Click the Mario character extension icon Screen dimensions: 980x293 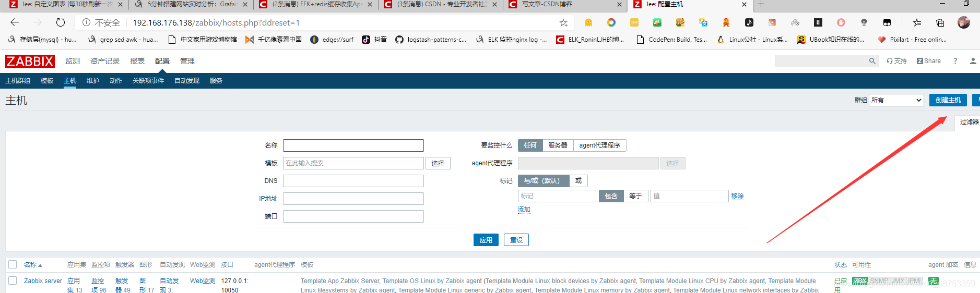pyautogui.click(x=726, y=22)
